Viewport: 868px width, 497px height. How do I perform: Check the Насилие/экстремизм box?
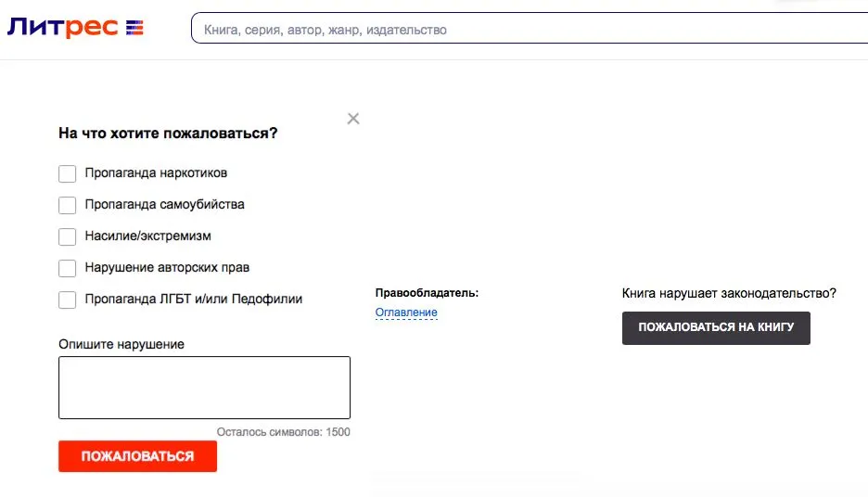click(67, 236)
